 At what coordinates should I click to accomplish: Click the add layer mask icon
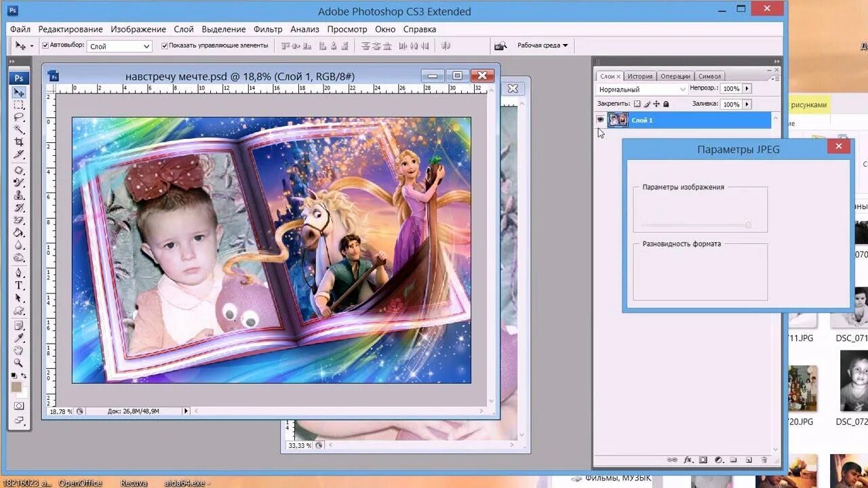pyautogui.click(x=703, y=460)
